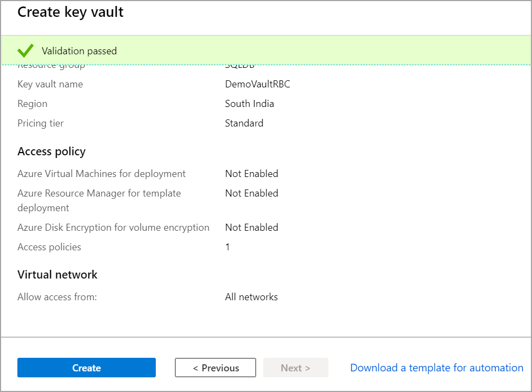This screenshot has height=392, width=532.
Task: Click Not Enabled beside Azure Resource Manager
Action: (251, 193)
